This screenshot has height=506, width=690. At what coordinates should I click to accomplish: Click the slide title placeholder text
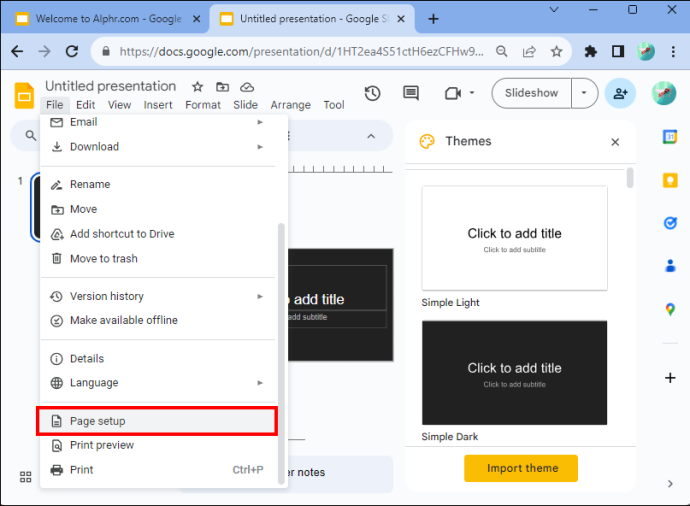click(x=315, y=300)
